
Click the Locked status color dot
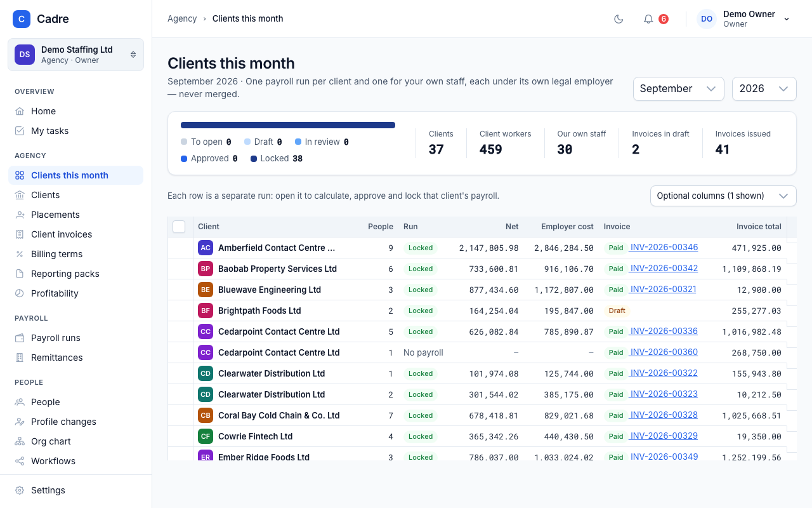(254, 159)
